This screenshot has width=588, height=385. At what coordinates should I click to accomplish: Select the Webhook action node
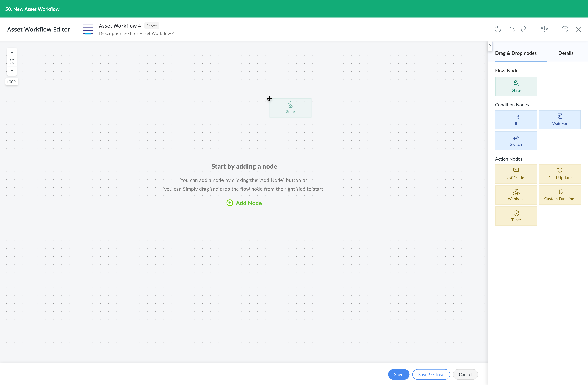point(516,195)
